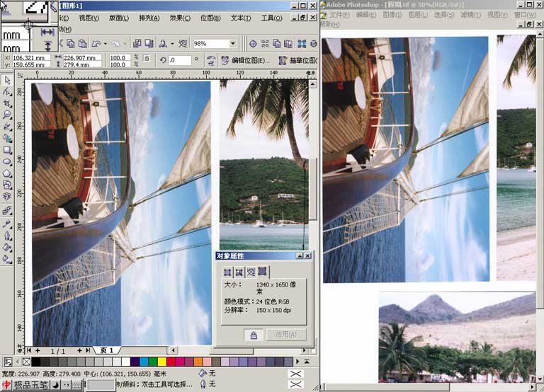The height and width of the screenshot is (392, 544).
Task: Select the Interactive Blend tool
Action: tap(7, 210)
